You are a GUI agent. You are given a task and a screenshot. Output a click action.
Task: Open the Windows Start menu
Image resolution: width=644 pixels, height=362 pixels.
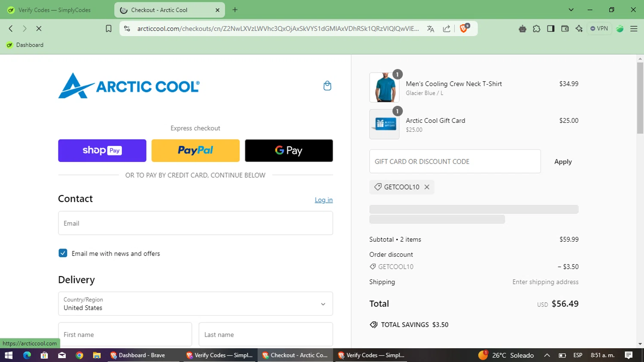pos(9,355)
